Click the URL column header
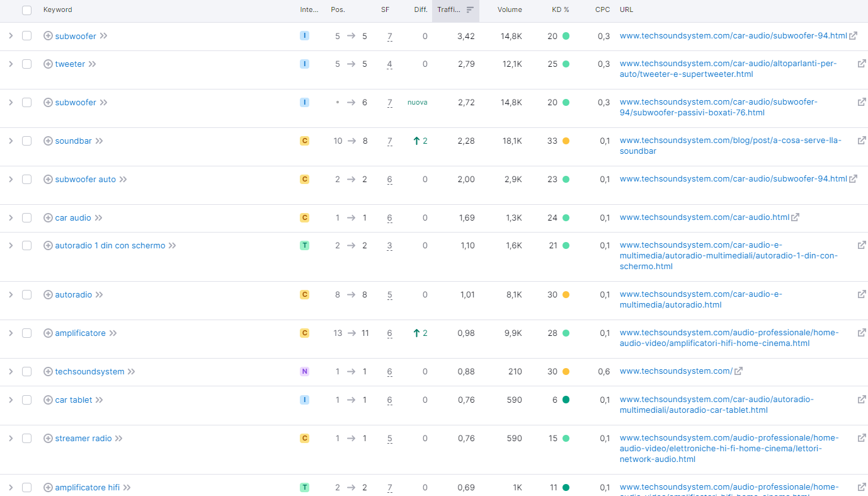 point(627,9)
